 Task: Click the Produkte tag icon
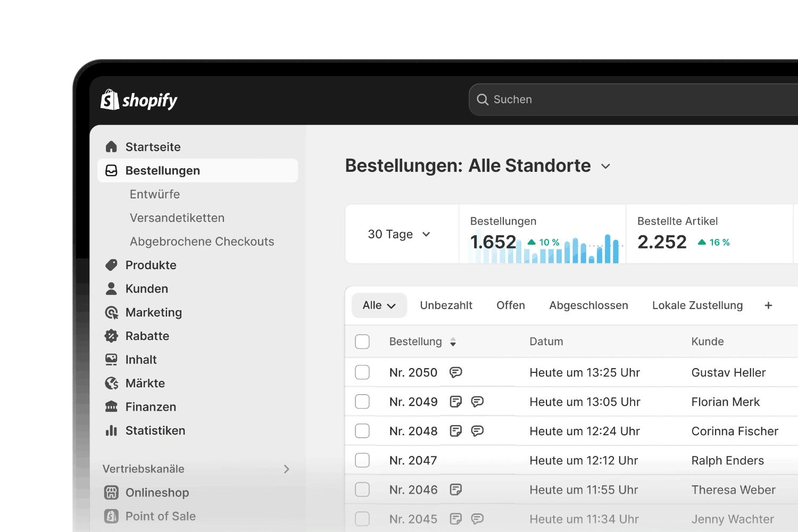[x=111, y=265]
